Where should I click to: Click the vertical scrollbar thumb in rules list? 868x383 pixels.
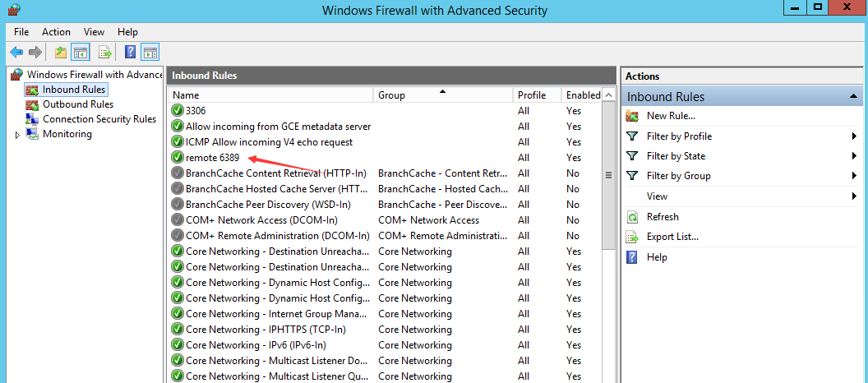click(608, 175)
